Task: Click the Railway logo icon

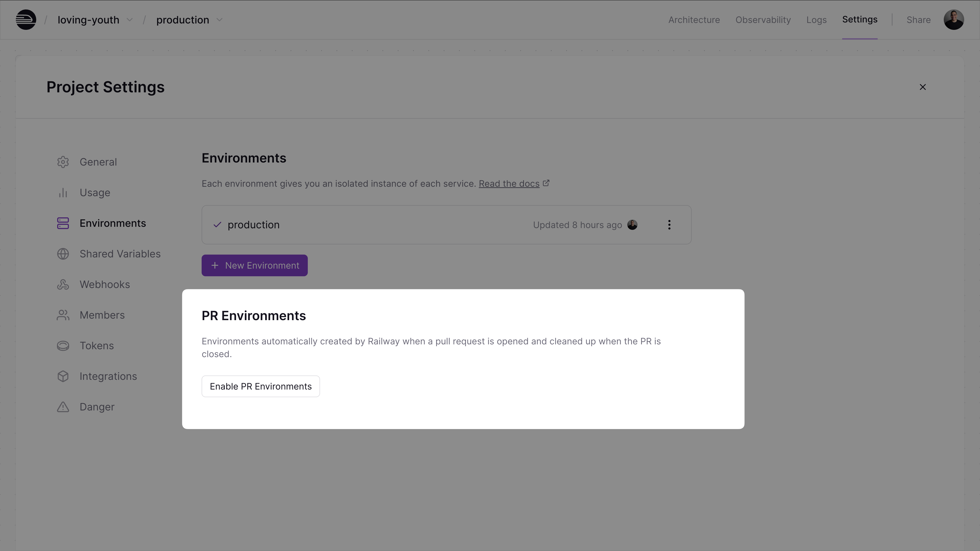Action: pyautogui.click(x=26, y=20)
